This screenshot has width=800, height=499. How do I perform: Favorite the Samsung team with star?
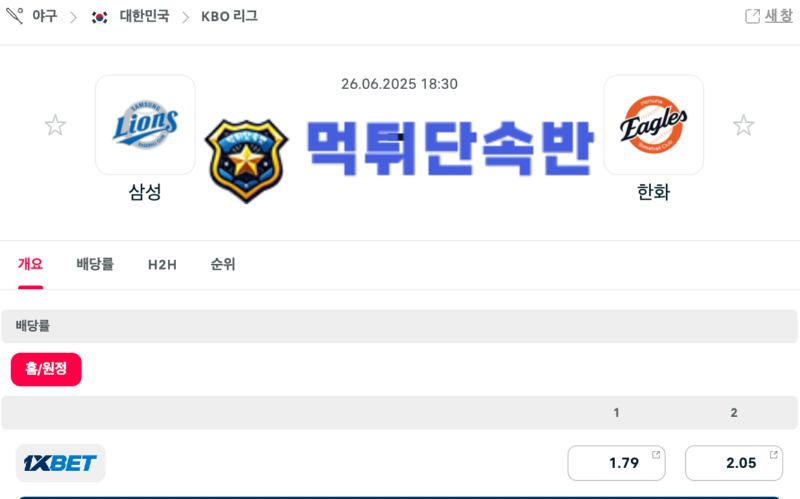pyautogui.click(x=55, y=126)
